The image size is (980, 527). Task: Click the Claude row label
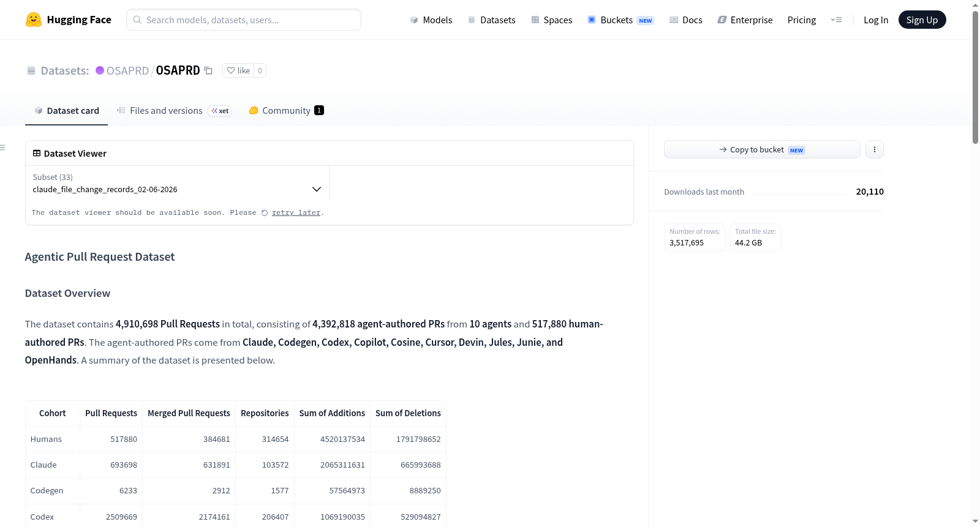[x=43, y=465]
